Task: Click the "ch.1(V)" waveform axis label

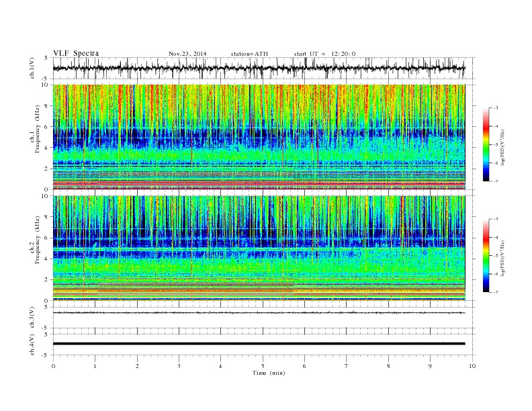Action: [32, 68]
